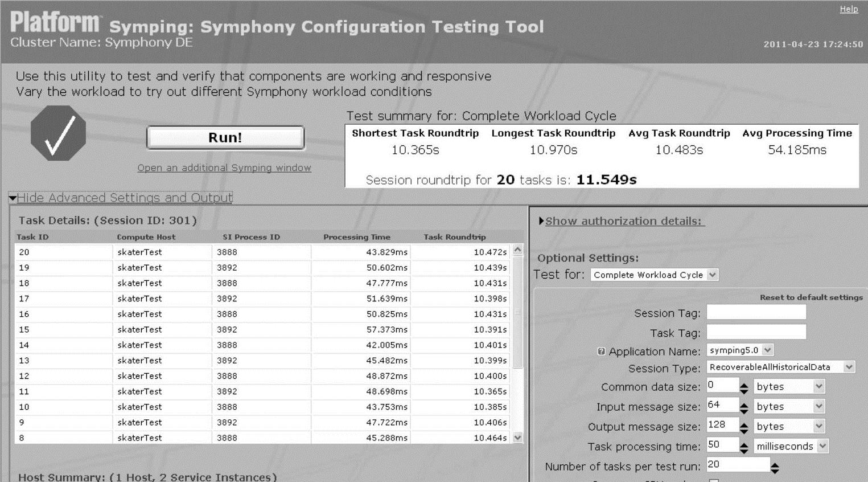868x482 pixels.
Task: Open the Test for dropdown
Action: pos(712,275)
